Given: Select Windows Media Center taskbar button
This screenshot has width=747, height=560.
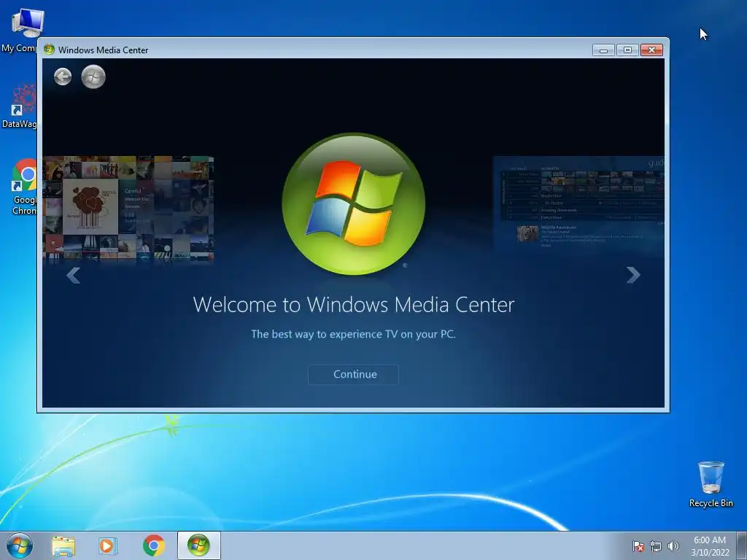Looking at the screenshot, I should click(198, 545).
